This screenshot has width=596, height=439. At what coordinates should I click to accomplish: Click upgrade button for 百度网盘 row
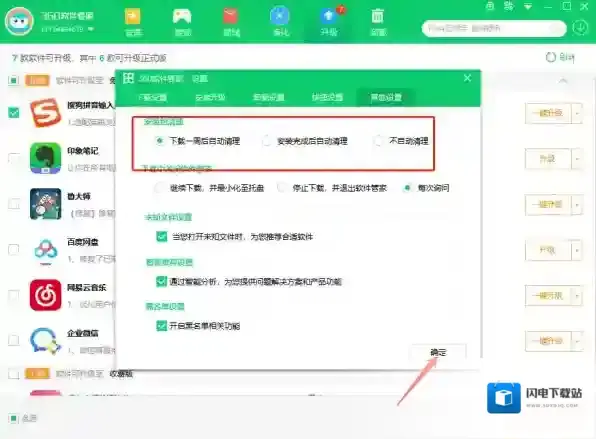(548, 250)
